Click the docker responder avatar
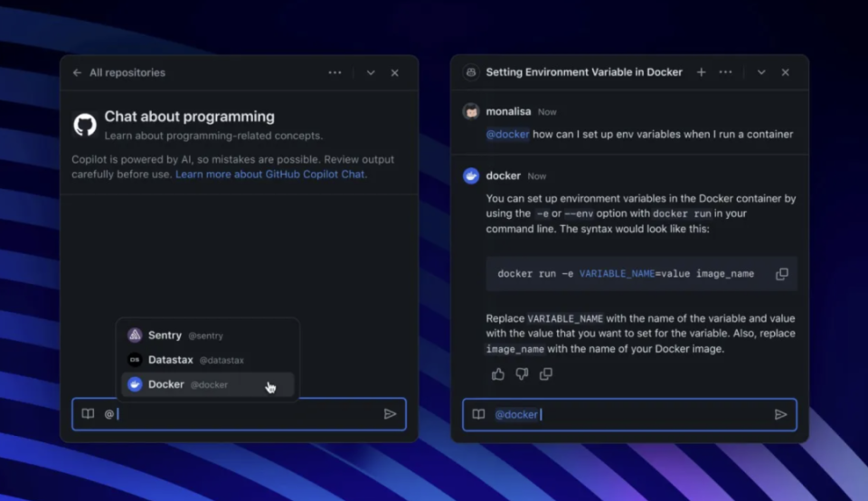Image resolution: width=868 pixels, height=501 pixels. (471, 175)
